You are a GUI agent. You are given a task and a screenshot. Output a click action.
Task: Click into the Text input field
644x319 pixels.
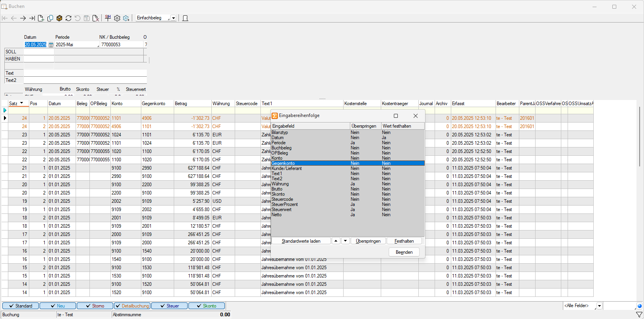85,73
